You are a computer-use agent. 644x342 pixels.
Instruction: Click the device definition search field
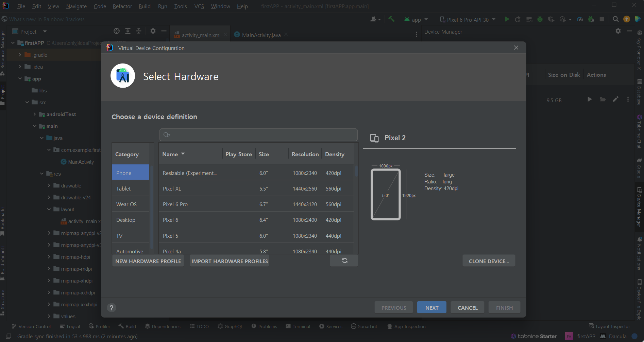258,134
